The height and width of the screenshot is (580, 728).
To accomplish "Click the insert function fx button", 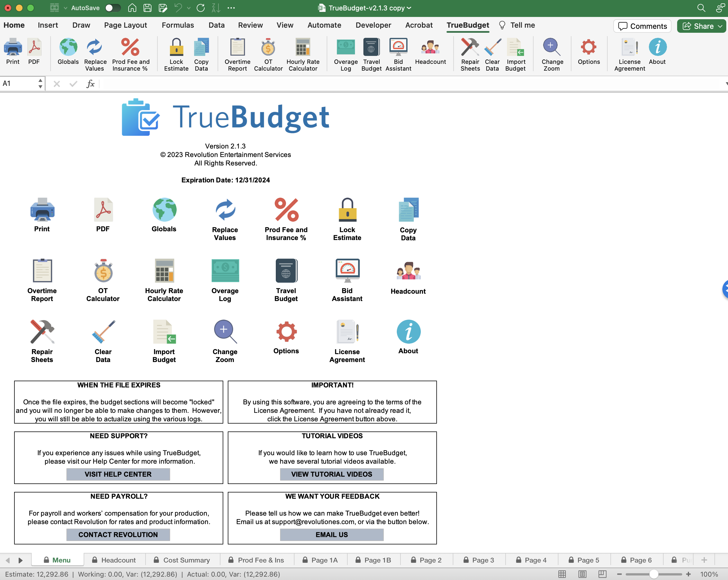I will click(90, 83).
